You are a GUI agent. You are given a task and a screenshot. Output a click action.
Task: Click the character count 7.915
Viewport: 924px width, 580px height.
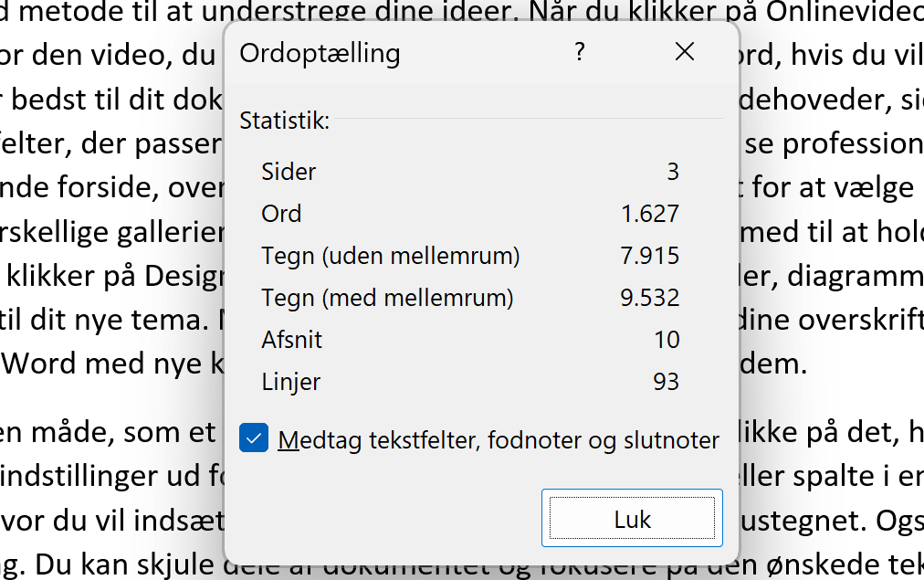pos(650,256)
